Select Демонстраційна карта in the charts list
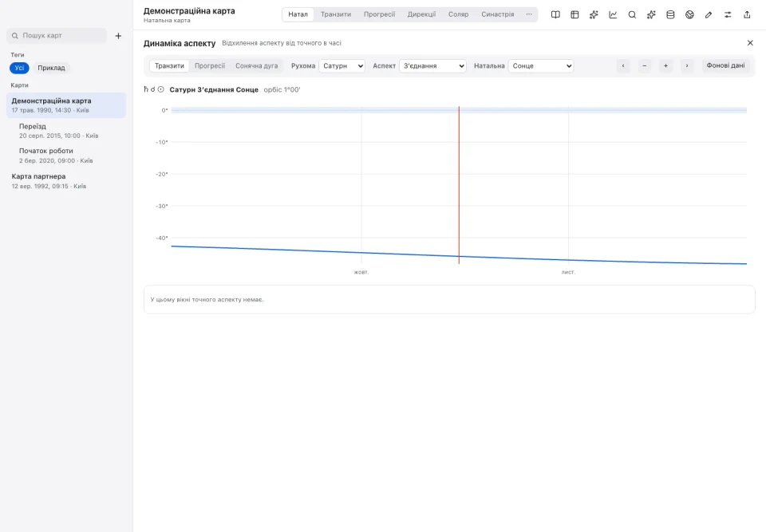The image size is (766, 532). (66, 105)
